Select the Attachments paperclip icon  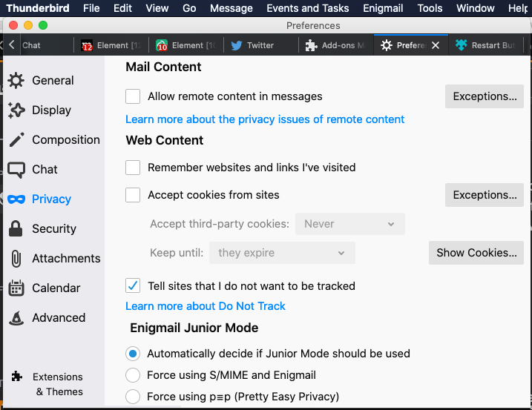click(x=16, y=258)
